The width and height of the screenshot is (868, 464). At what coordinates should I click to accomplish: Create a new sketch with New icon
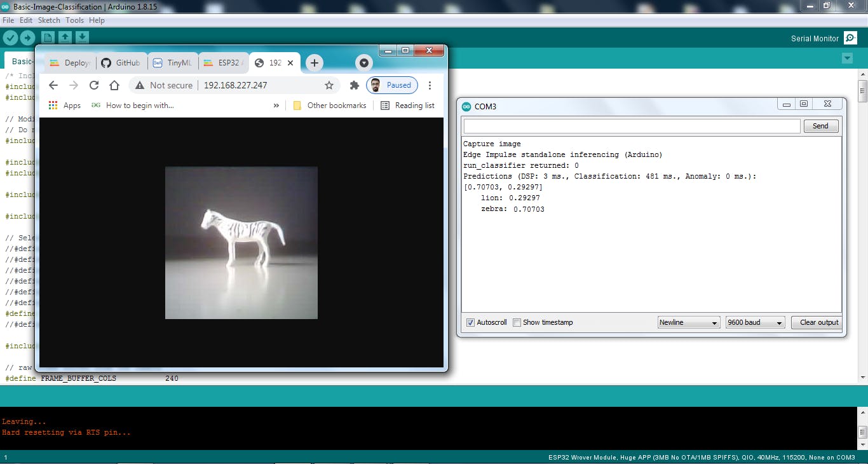pos(48,38)
